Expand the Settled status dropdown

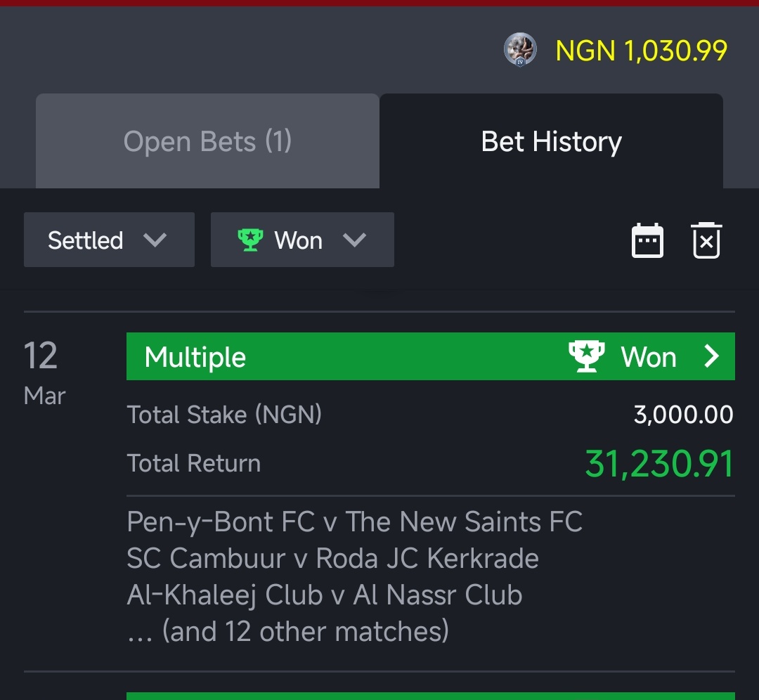click(109, 240)
